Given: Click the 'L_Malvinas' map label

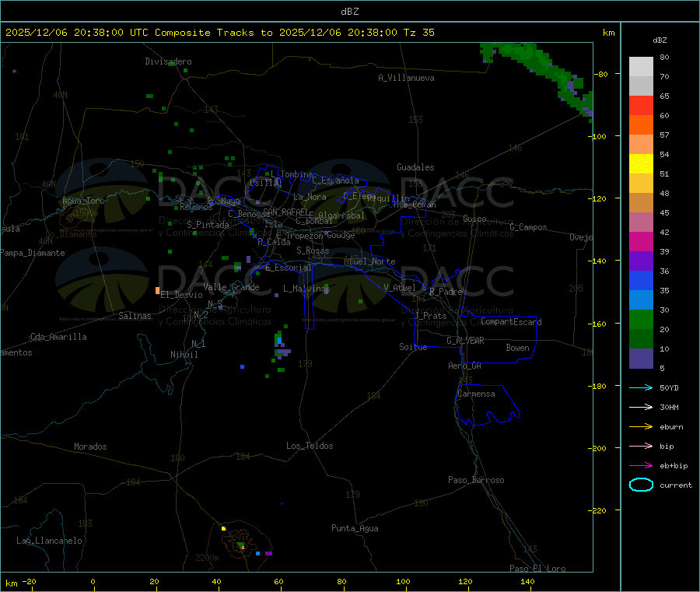Looking at the screenshot, I should coord(306,289).
